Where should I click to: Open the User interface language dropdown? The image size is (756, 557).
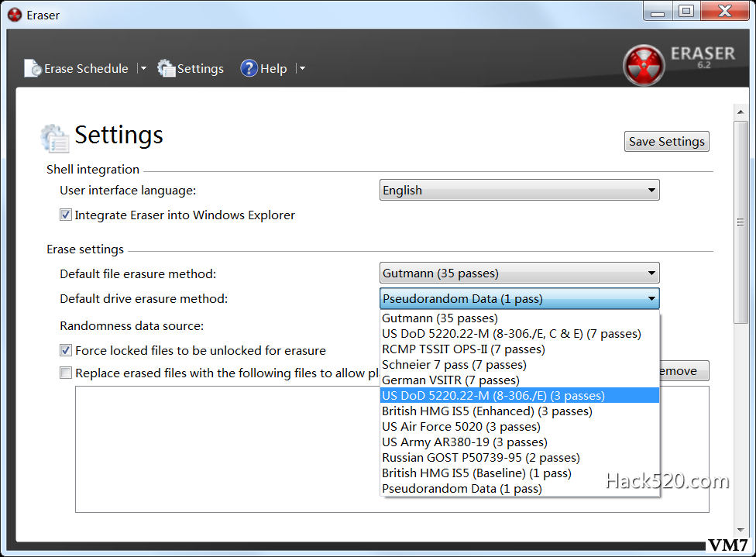pos(519,190)
